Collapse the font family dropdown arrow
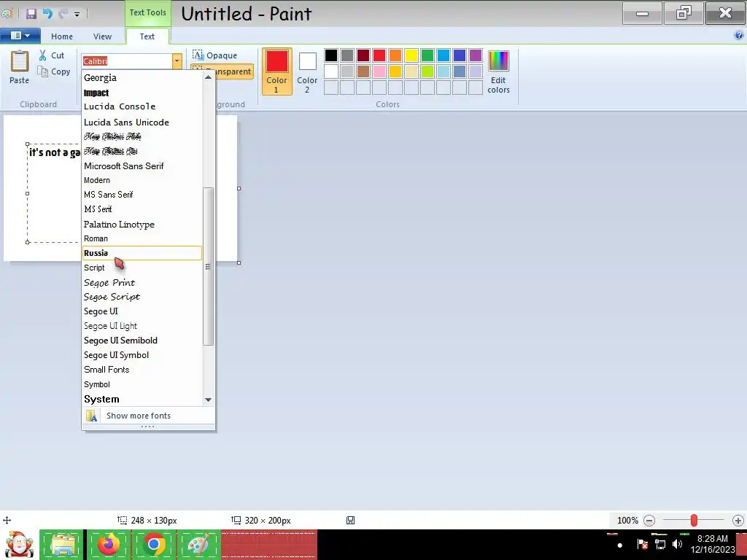The width and height of the screenshot is (747, 560). tap(177, 61)
